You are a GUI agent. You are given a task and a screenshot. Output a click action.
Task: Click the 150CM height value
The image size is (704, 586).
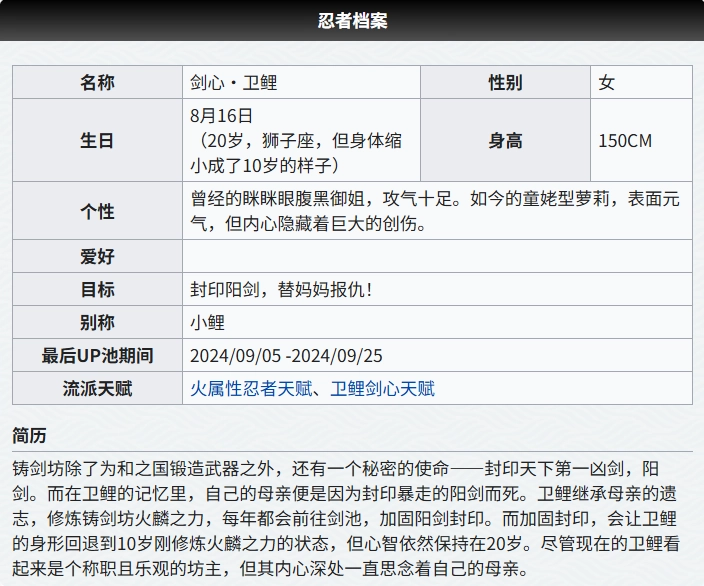pyautogui.click(x=625, y=140)
